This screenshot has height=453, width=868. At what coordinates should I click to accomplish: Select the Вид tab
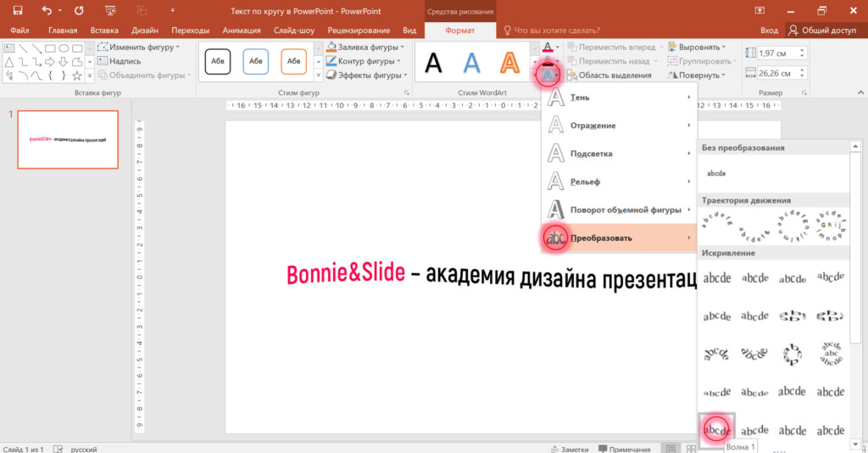pyautogui.click(x=409, y=31)
